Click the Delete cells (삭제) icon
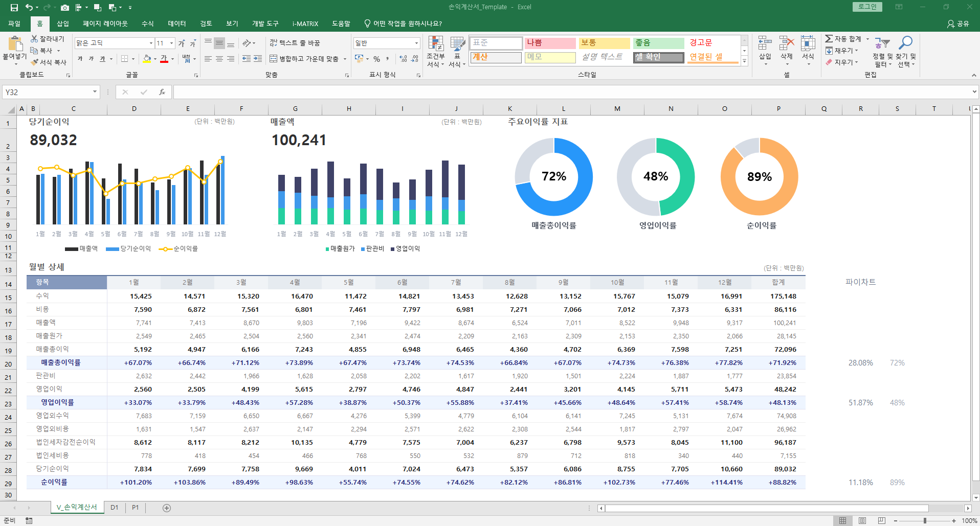Image resolution: width=980 pixels, height=526 pixels. click(x=786, y=45)
